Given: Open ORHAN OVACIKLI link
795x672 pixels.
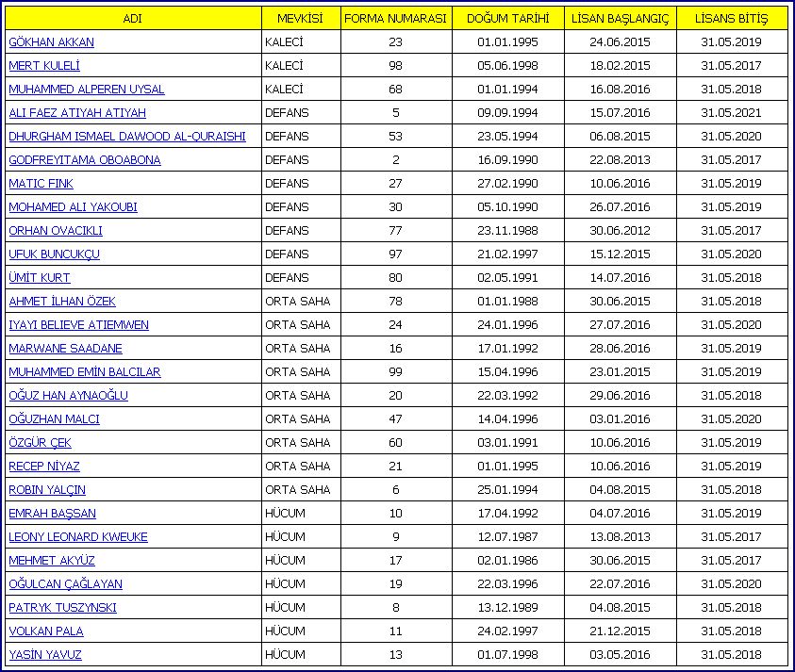Looking at the screenshot, I should point(56,231).
